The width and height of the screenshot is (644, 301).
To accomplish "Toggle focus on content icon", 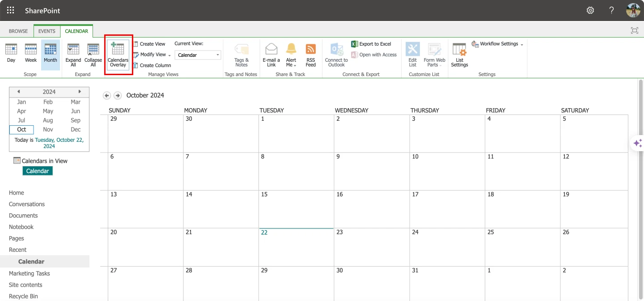I will coord(634,30).
